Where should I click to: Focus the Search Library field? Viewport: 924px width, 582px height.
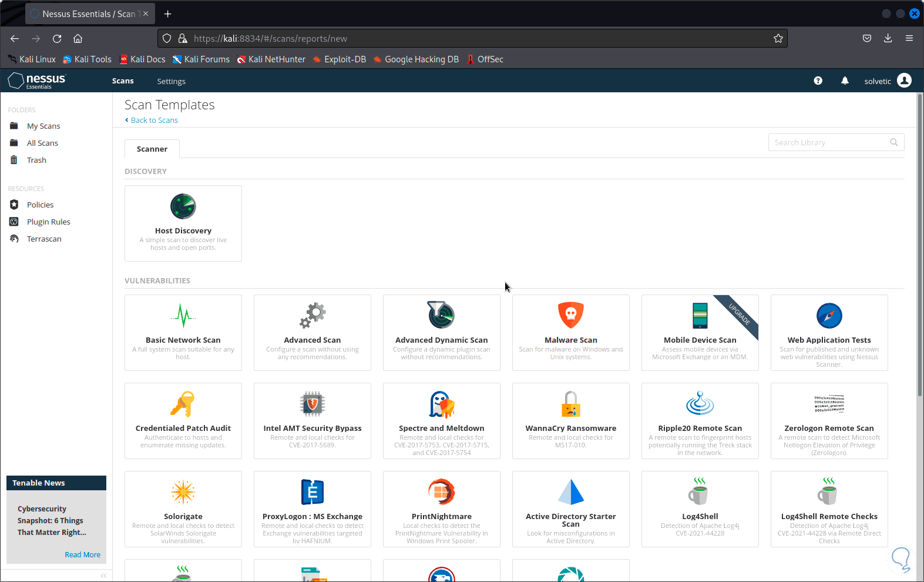[x=836, y=142]
